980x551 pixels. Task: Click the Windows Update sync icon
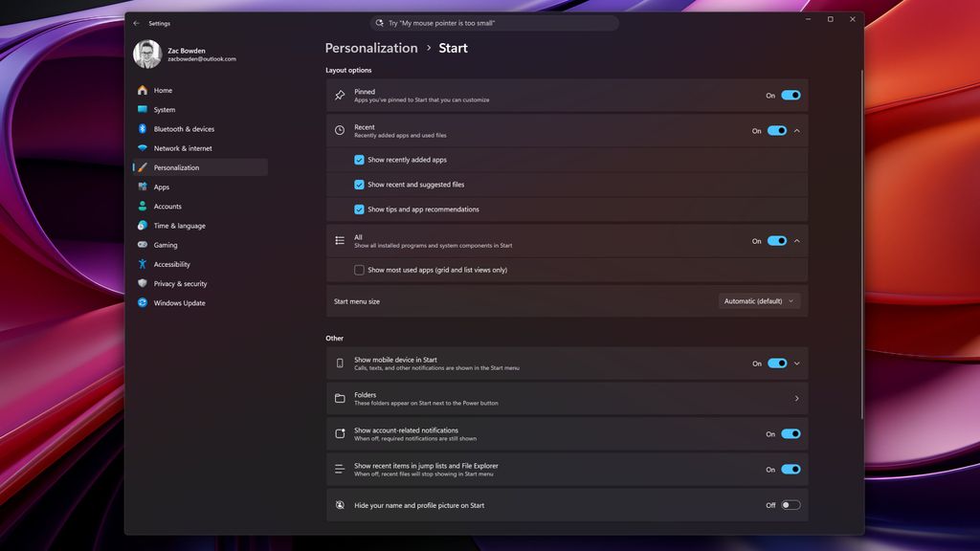143,303
